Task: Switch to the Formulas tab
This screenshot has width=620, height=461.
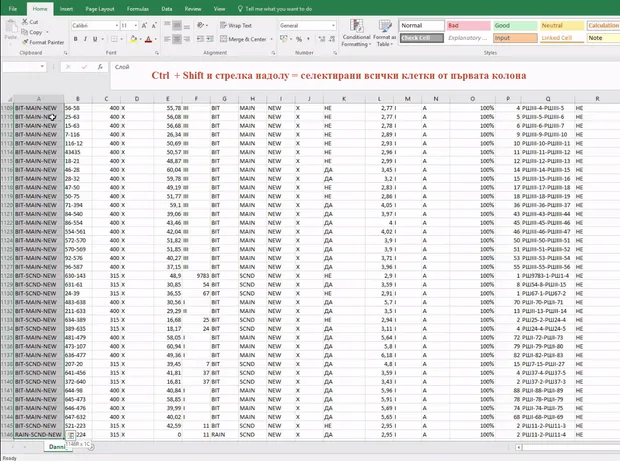Action: [x=138, y=9]
